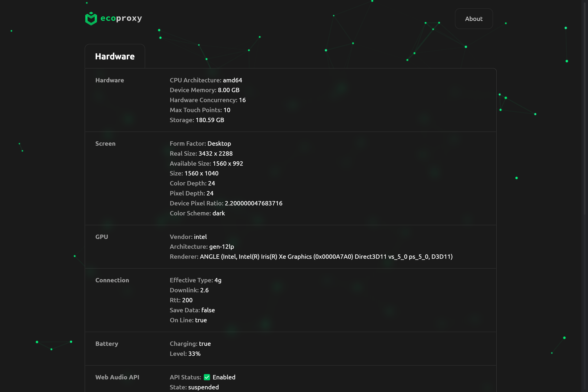Screen dimensions: 588x392
Task: Click the Battery section heading
Action: click(107, 344)
